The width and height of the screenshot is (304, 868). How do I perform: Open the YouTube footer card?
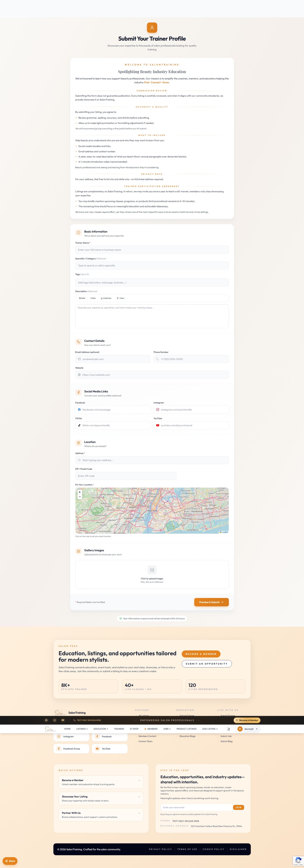point(110,748)
